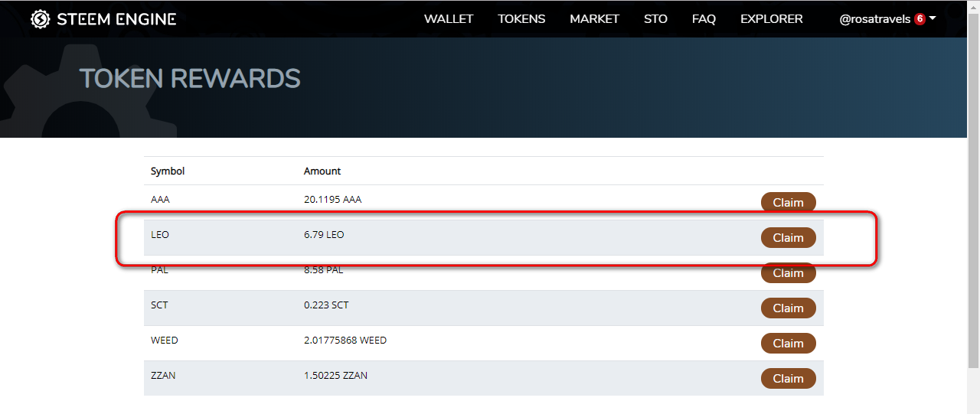Go to the TOKENS page

pos(521,19)
